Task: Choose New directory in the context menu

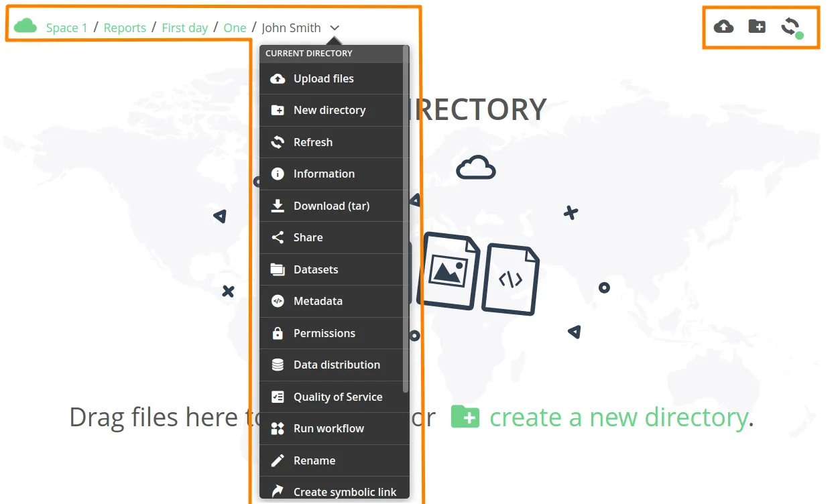Action: (x=329, y=111)
